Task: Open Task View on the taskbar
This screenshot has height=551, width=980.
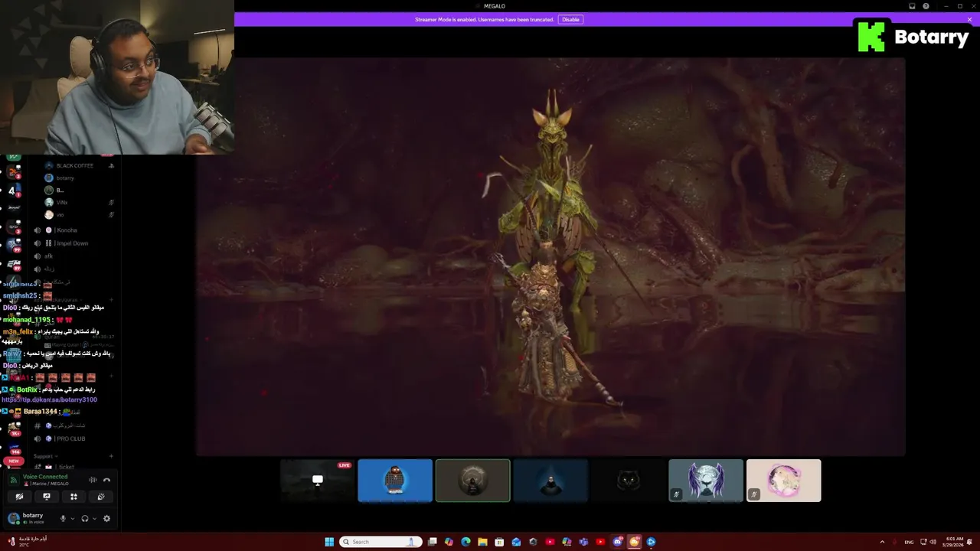Action: pos(433,542)
